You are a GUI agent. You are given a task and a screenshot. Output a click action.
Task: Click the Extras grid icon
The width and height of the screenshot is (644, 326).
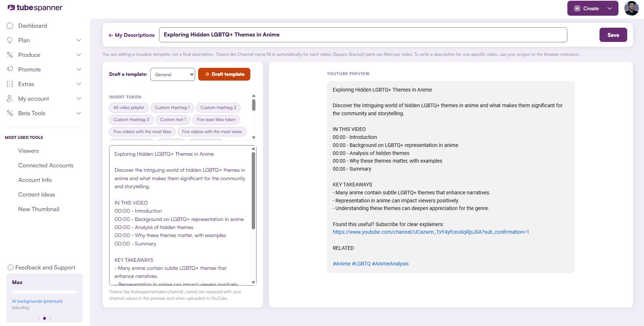[10, 84]
